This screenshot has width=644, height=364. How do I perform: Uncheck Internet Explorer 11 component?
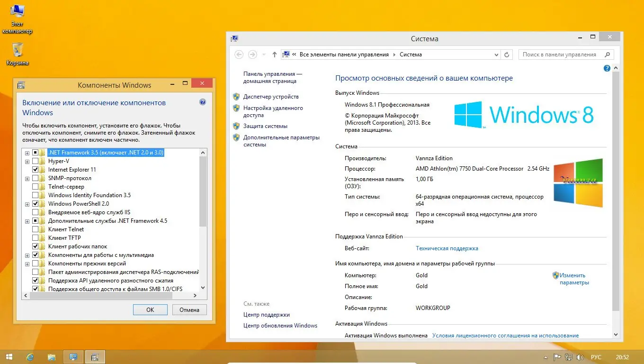[x=35, y=170]
